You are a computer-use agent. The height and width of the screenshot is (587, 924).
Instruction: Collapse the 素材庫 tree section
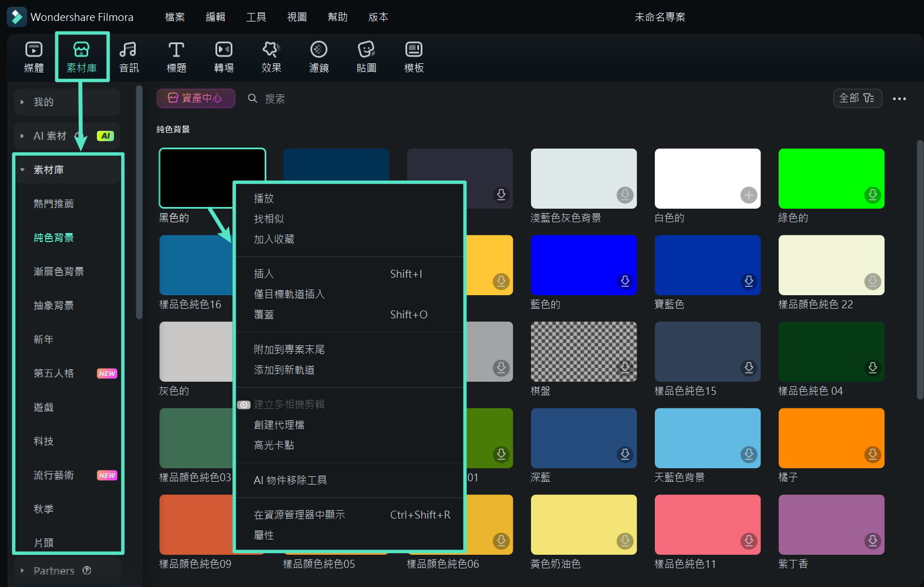pyautogui.click(x=22, y=170)
